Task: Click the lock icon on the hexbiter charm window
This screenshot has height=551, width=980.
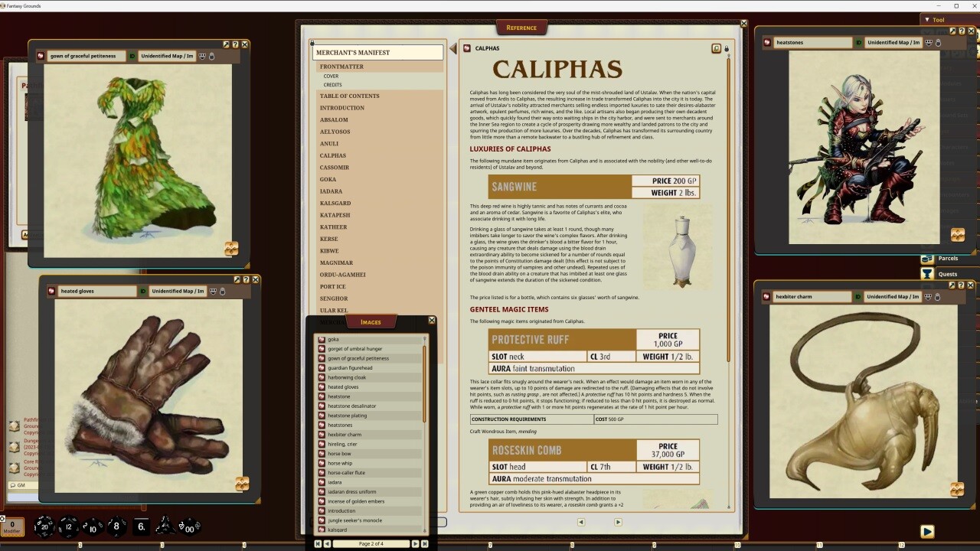Action: 937,296
